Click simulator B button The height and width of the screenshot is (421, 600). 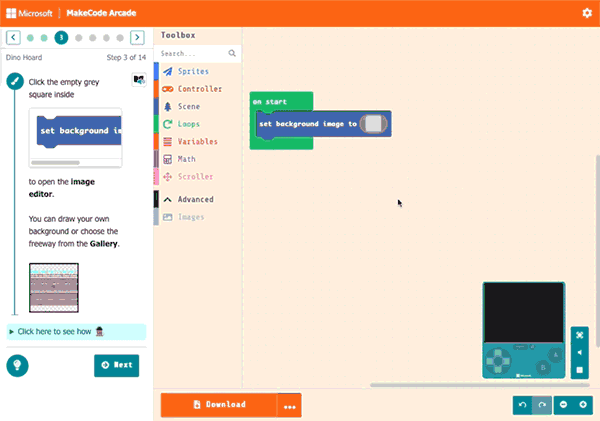click(543, 367)
